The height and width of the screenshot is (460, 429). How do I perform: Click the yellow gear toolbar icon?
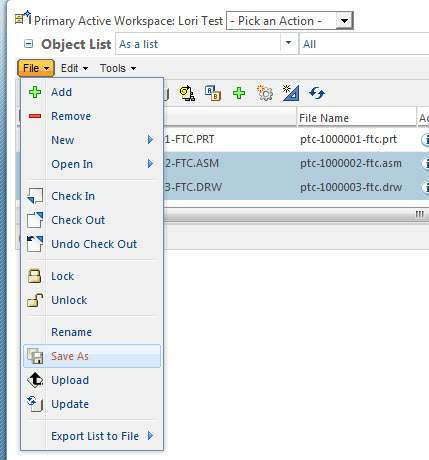187,93
